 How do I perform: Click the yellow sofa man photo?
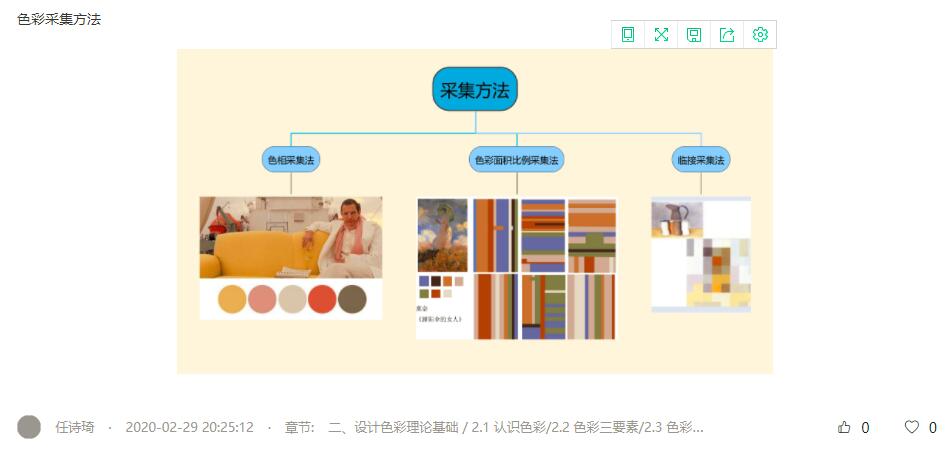[290, 237]
